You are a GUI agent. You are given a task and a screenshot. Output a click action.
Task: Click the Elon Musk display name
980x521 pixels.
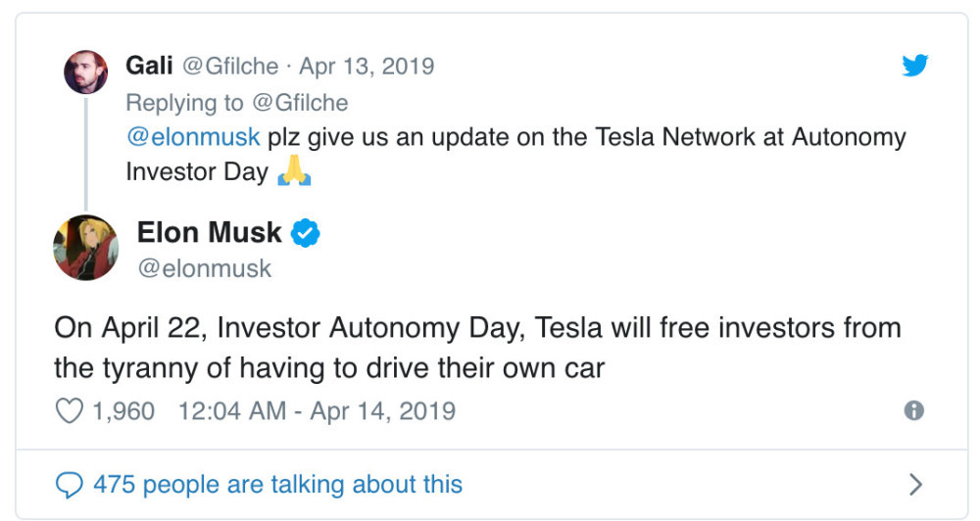pos(210,232)
